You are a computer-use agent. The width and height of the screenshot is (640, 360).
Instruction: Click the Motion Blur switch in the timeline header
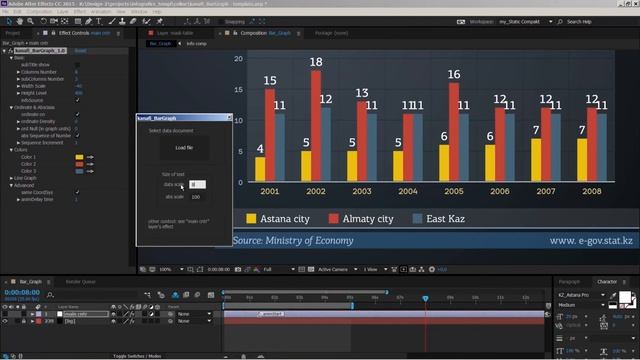pyautogui.click(x=197, y=295)
